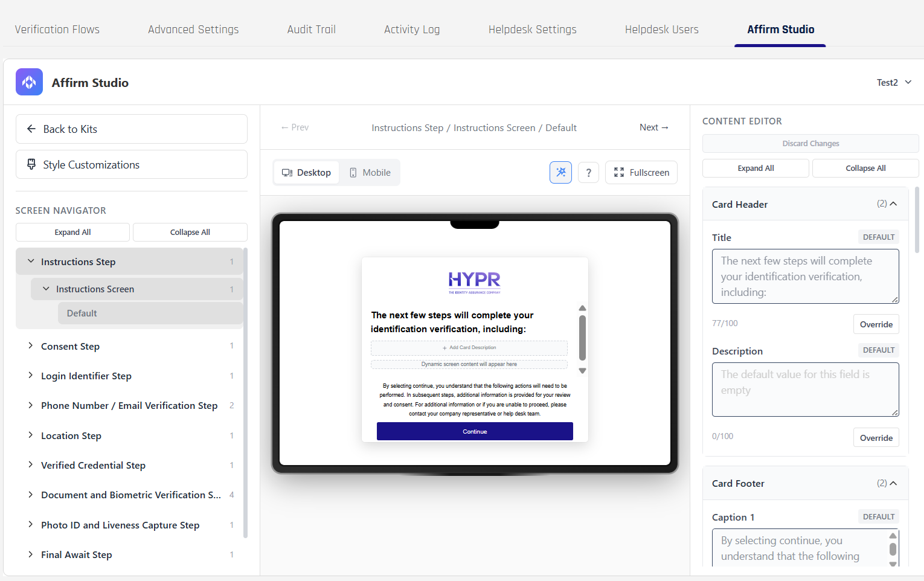
Task: Open the question mark help icon
Action: pos(588,173)
